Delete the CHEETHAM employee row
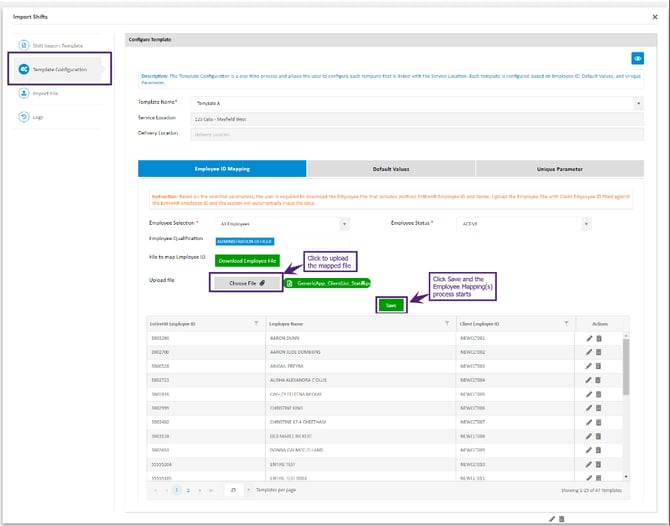The width and height of the screenshot is (670, 526). coord(598,422)
